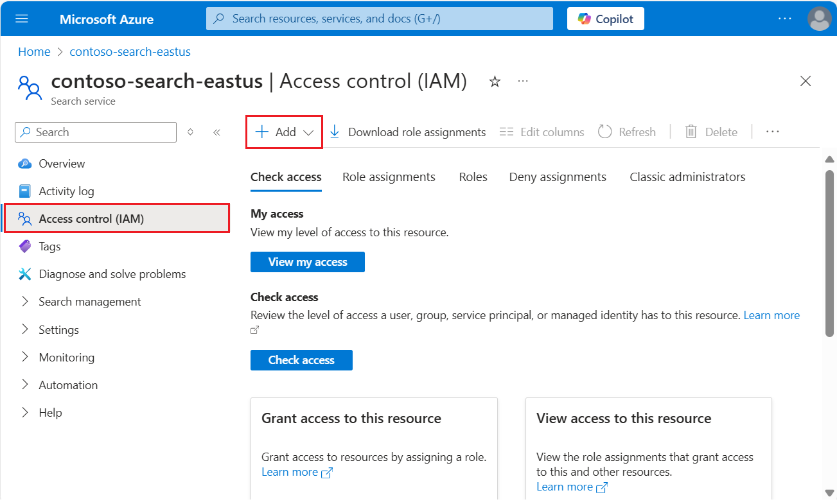Viewport: 837px width, 504px height.
Task: Open the portal hamburger menu
Action: click(x=21, y=19)
